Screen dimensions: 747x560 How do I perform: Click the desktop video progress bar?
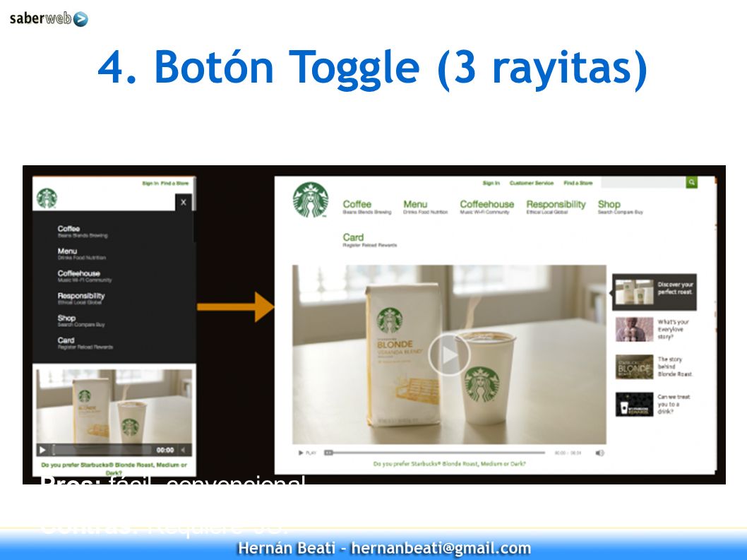tap(434, 453)
